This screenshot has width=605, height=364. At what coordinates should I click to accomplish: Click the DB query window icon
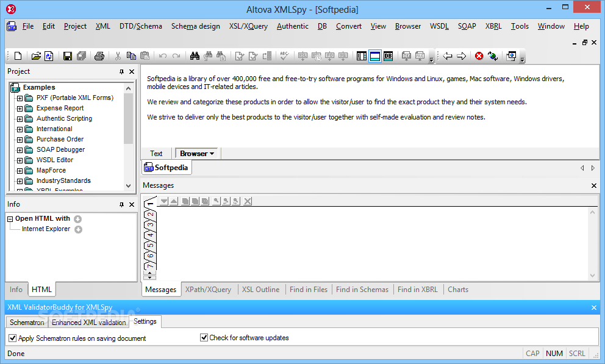tap(388, 56)
